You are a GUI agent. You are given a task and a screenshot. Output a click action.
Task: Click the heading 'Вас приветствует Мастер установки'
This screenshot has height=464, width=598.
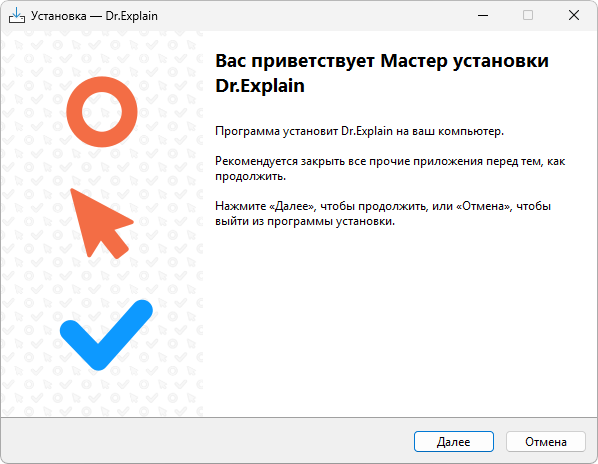point(382,61)
